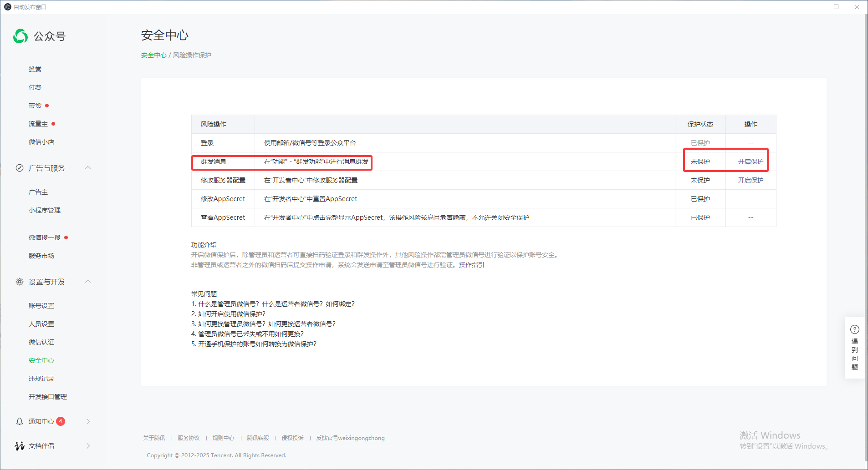Enable protection for 修改服务器配置

click(750, 180)
